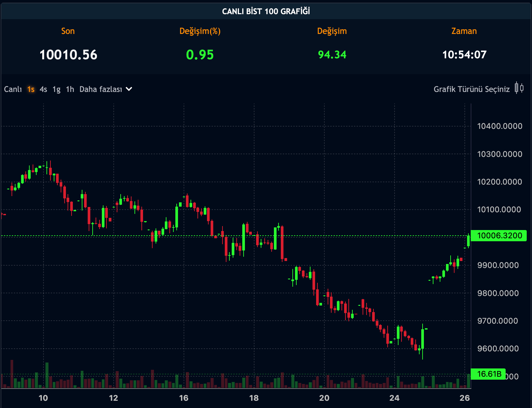Click date label 20 on time axis

pos(324,398)
